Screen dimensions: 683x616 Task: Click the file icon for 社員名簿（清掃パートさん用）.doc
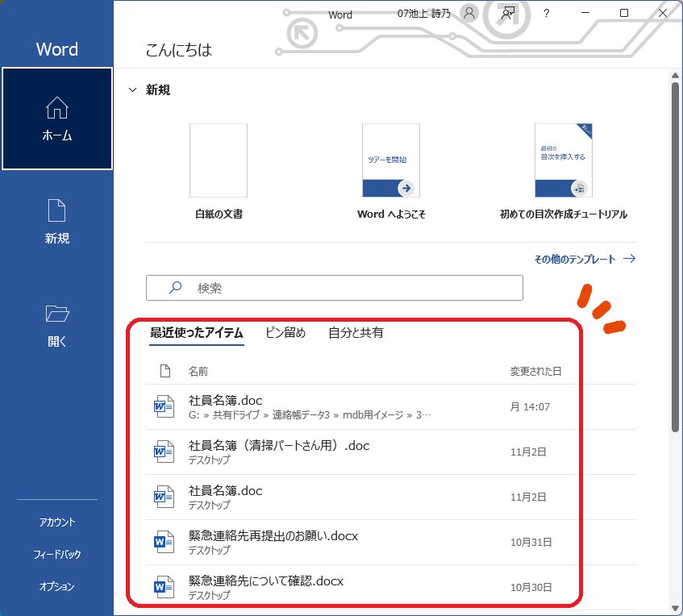(165, 452)
